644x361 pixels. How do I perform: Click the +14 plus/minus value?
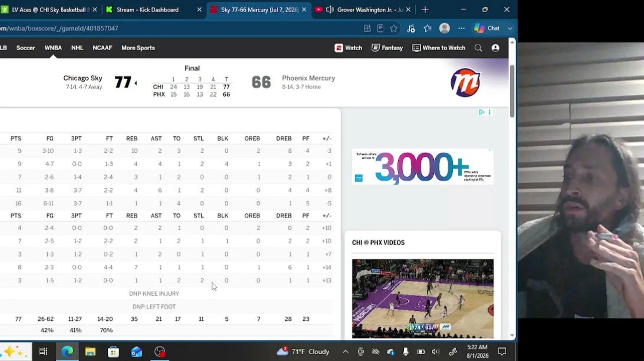(x=327, y=267)
